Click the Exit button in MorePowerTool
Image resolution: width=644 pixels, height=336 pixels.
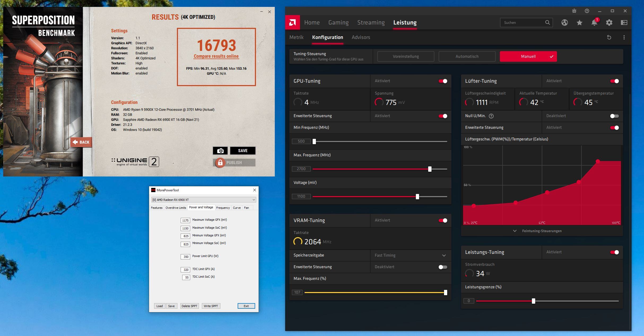246,306
